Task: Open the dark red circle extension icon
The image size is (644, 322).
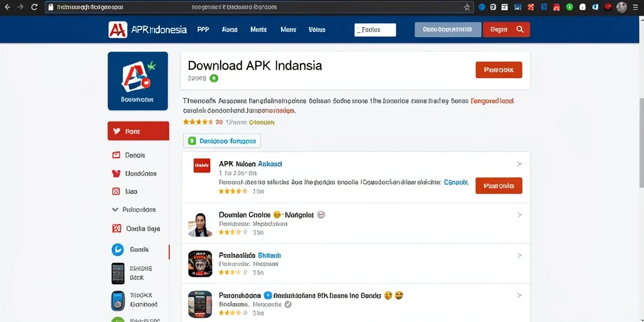Action: pos(608,7)
